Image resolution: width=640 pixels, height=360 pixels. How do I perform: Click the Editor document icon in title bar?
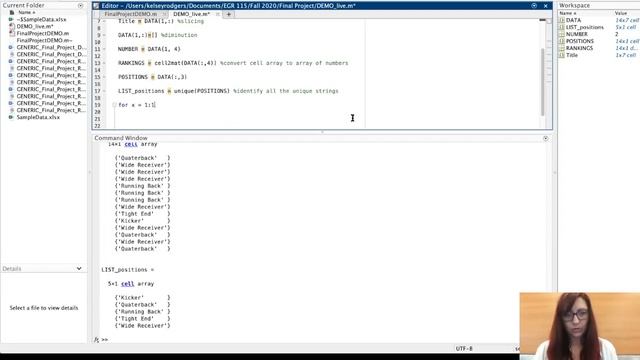point(96,6)
